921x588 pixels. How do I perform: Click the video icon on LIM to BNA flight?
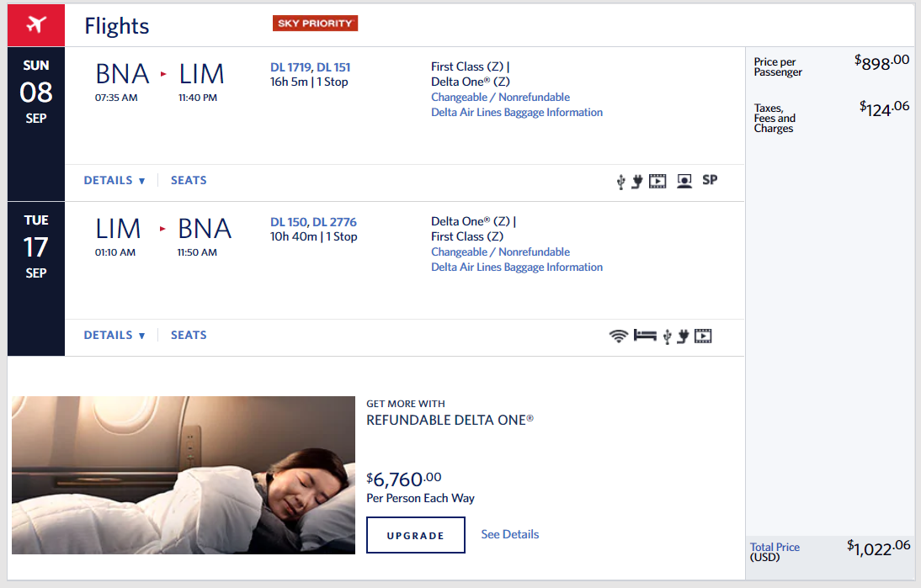703,336
